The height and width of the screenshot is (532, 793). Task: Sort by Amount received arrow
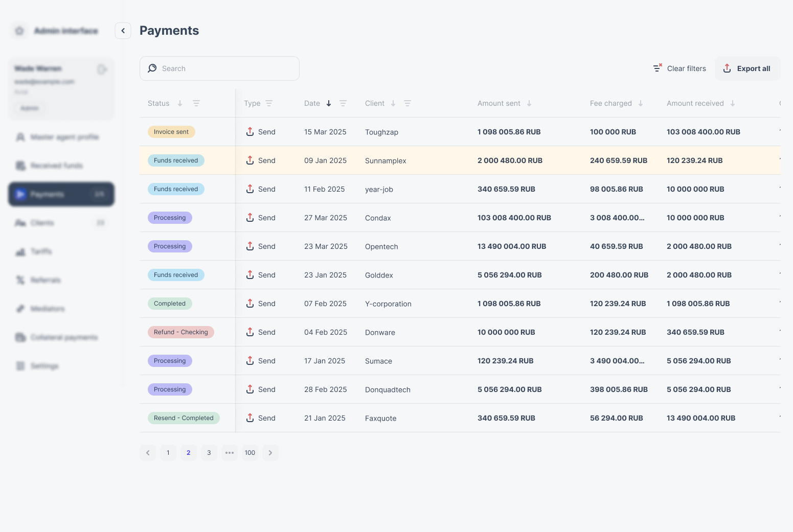733,103
